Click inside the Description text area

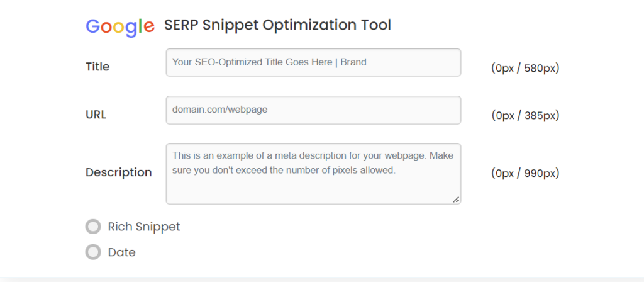pyautogui.click(x=313, y=174)
